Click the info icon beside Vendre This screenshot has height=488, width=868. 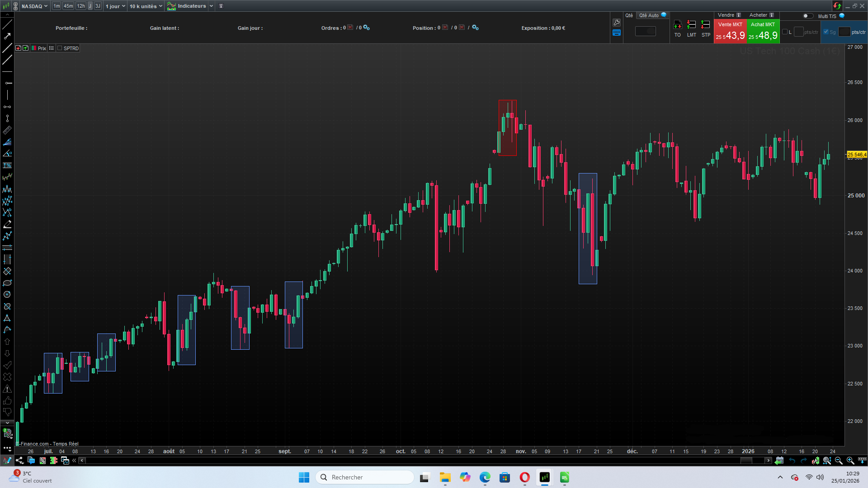pos(739,15)
